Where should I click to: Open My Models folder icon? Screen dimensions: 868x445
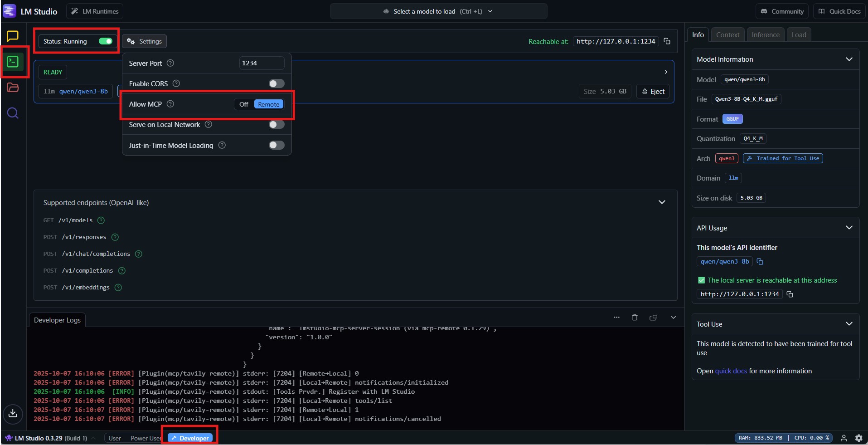(x=13, y=88)
